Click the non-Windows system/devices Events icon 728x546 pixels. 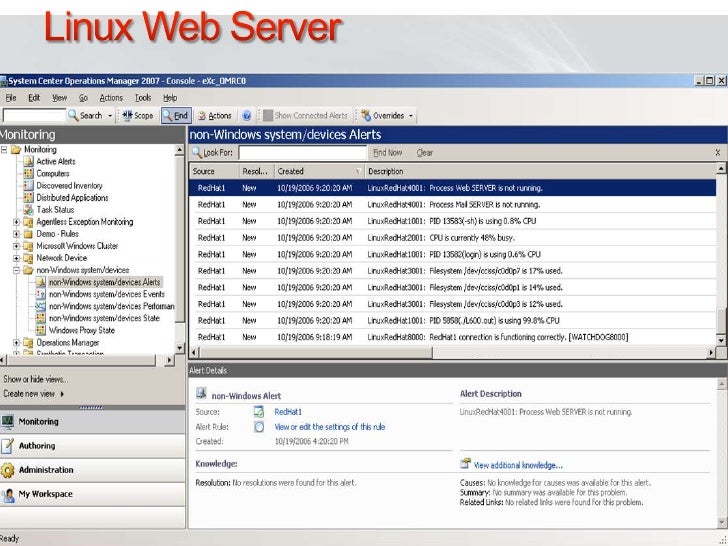[41, 294]
